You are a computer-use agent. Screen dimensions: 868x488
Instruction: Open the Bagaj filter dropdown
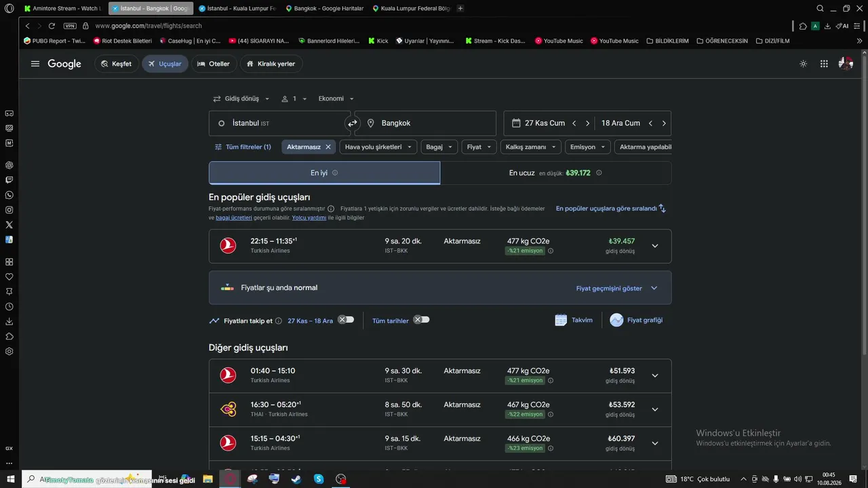coord(439,147)
